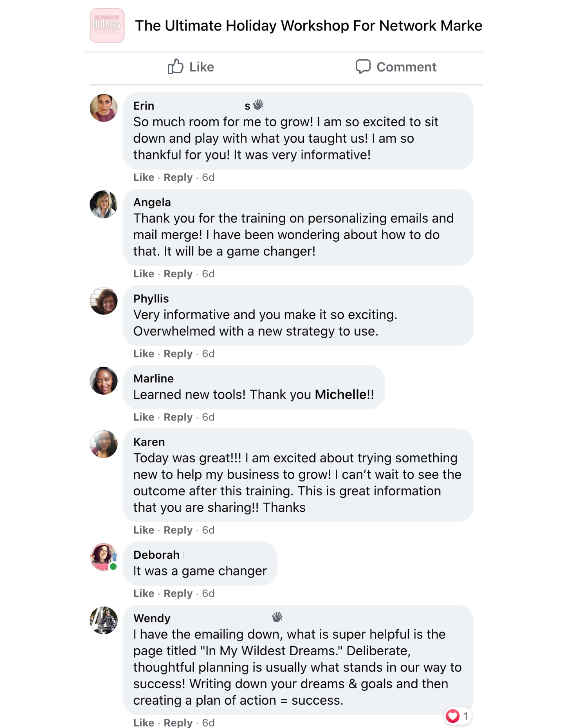Screen dimensions: 562x728
Task: Like Phyllis's comment
Action: tap(144, 354)
